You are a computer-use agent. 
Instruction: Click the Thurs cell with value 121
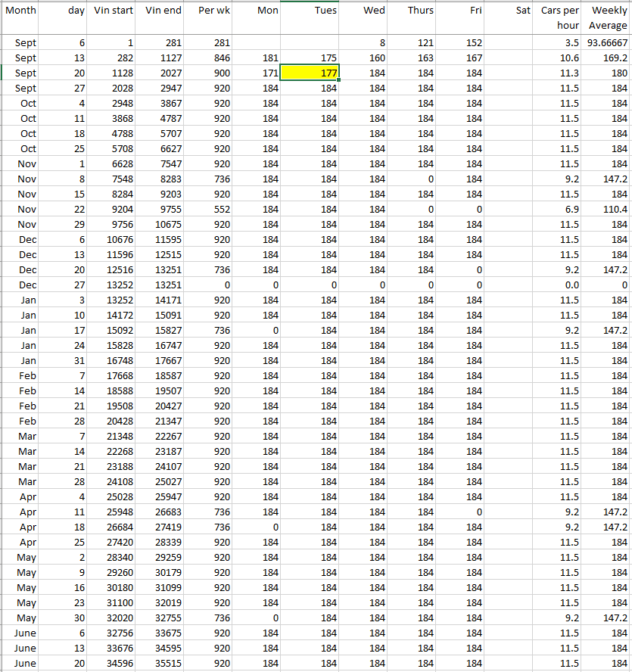[411, 43]
